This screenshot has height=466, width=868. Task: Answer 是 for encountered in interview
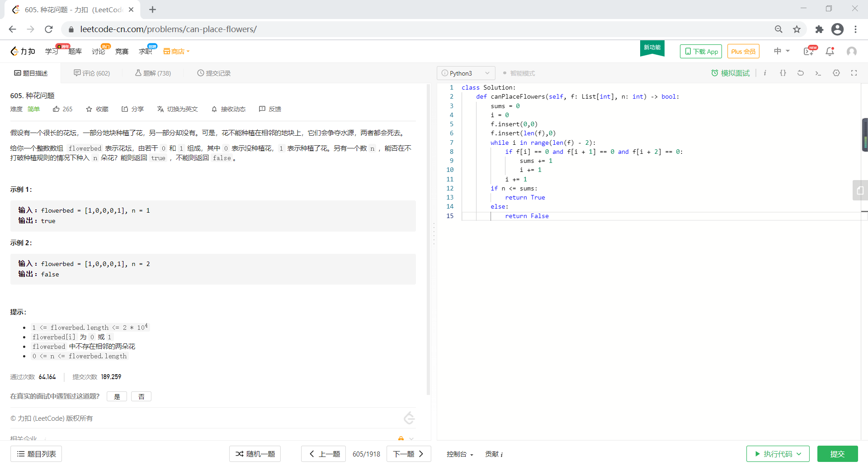coord(117,397)
